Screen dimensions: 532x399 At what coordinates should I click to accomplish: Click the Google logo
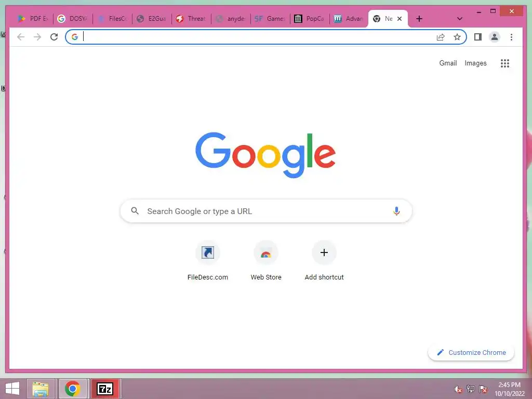click(265, 155)
